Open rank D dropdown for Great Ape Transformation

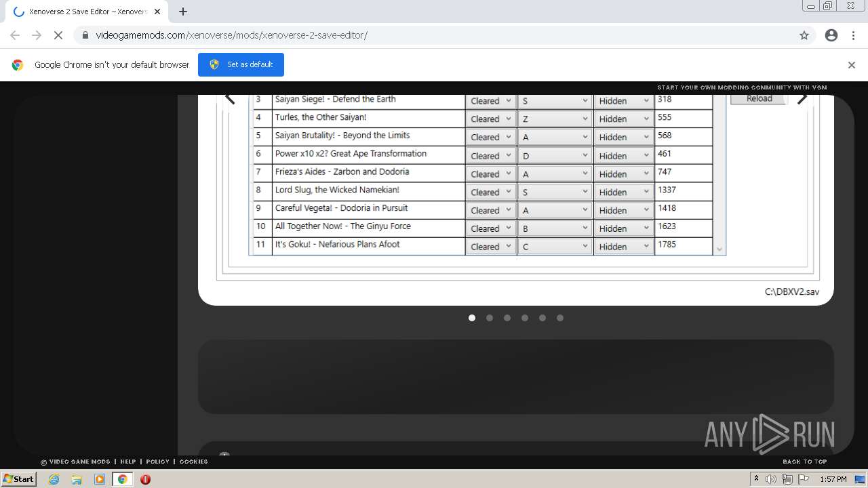pos(555,155)
